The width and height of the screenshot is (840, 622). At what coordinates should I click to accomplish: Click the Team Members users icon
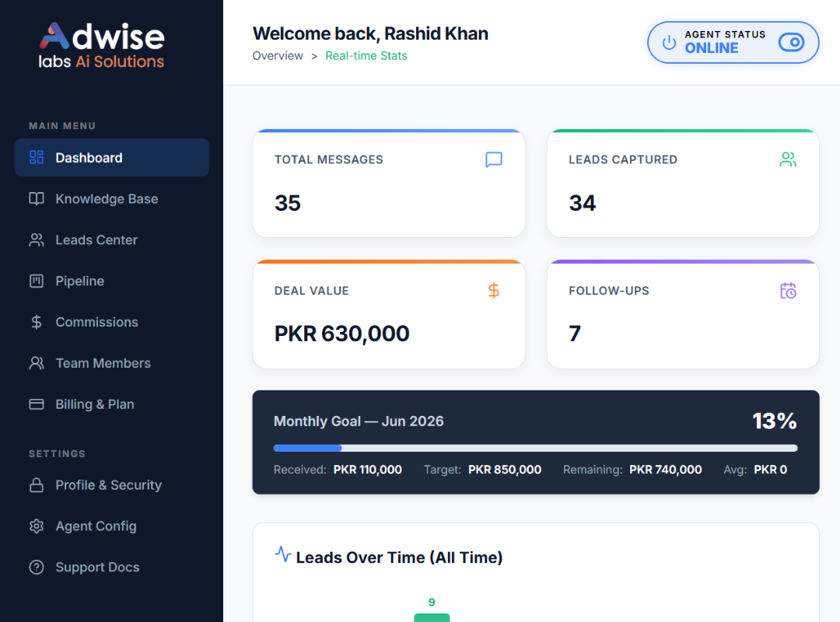pos(37,363)
